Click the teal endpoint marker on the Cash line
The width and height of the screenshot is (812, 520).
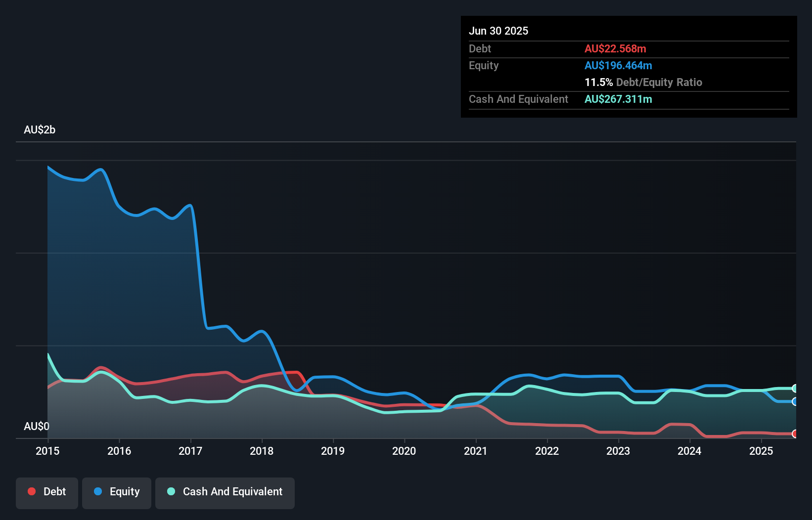point(795,389)
